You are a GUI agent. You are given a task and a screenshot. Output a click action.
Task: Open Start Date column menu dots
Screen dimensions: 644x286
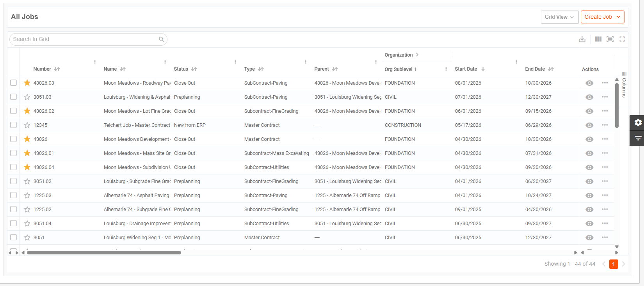[x=516, y=62]
